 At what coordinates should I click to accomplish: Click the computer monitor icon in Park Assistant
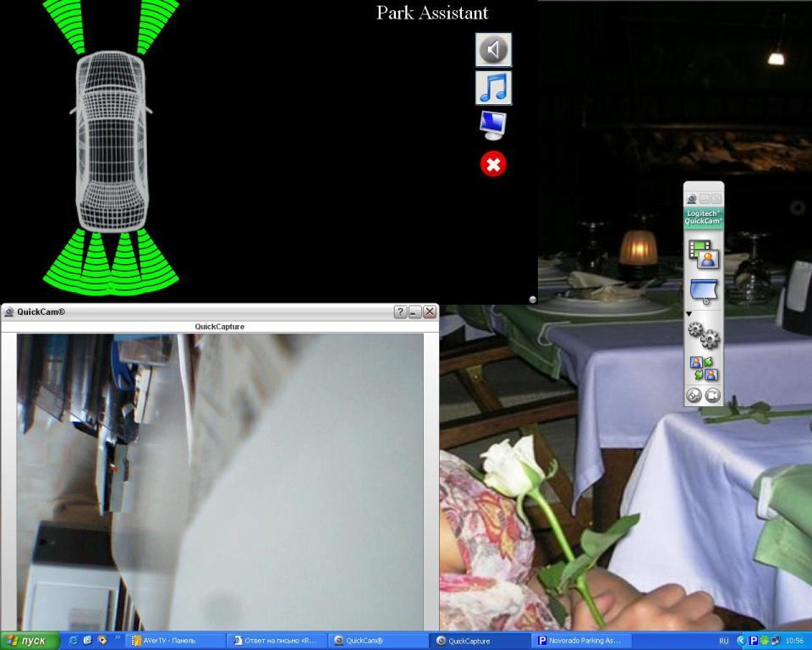pyautogui.click(x=493, y=125)
